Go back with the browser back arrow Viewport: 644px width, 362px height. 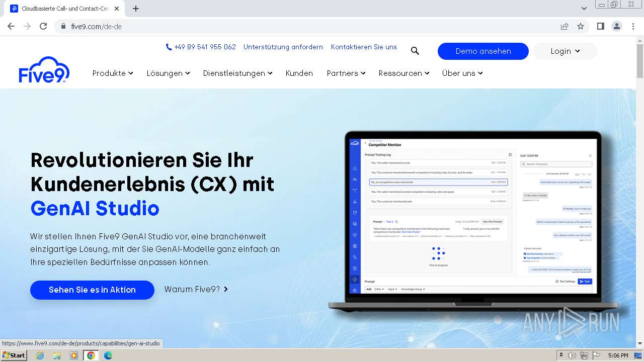click(x=11, y=26)
